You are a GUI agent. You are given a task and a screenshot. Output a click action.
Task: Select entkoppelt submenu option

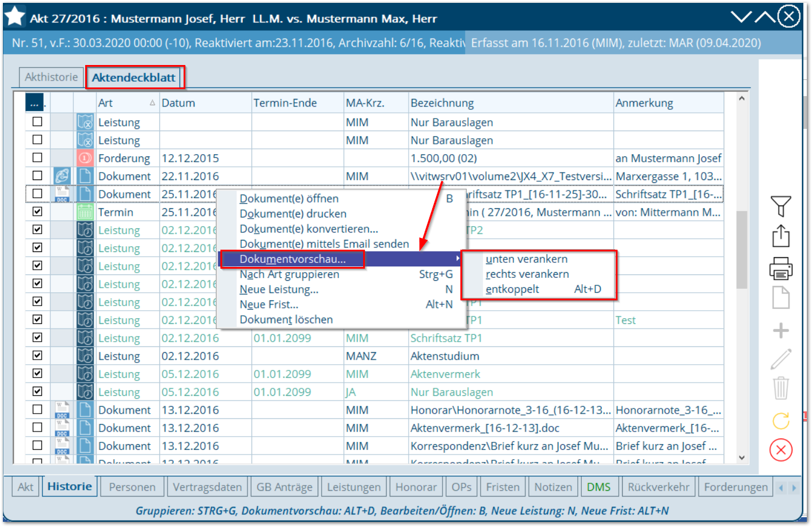click(539, 289)
